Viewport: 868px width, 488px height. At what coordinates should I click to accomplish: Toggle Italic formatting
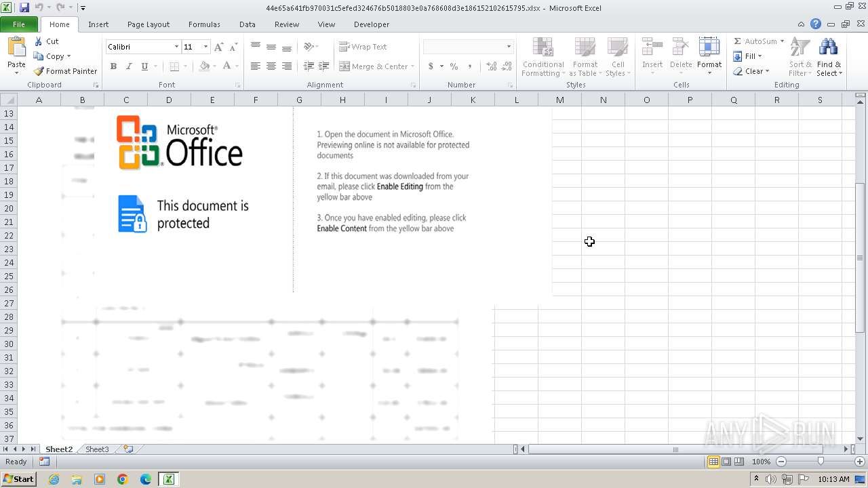(129, 66)
